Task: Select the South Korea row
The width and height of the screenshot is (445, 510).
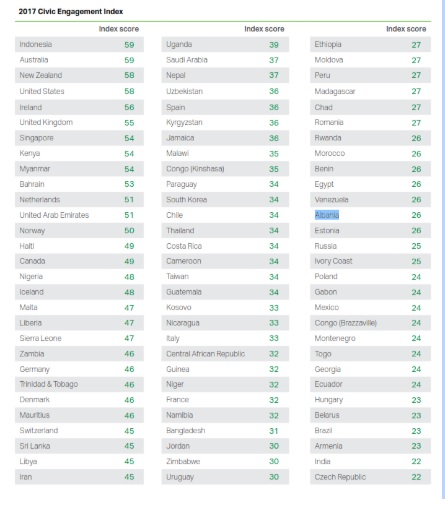Action: 225,200
